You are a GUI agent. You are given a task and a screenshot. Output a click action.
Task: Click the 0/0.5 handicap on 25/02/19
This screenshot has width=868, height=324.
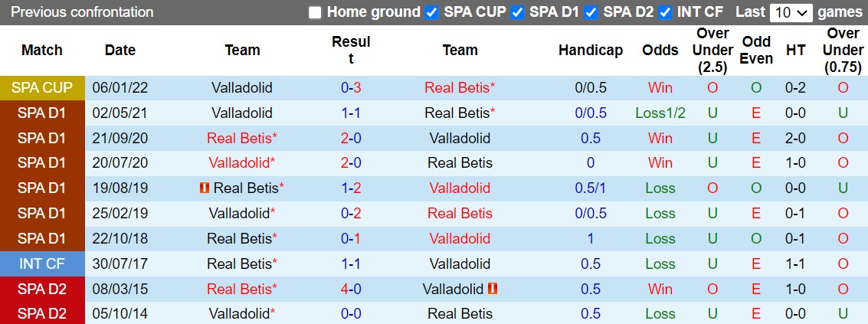coord(590,213)
